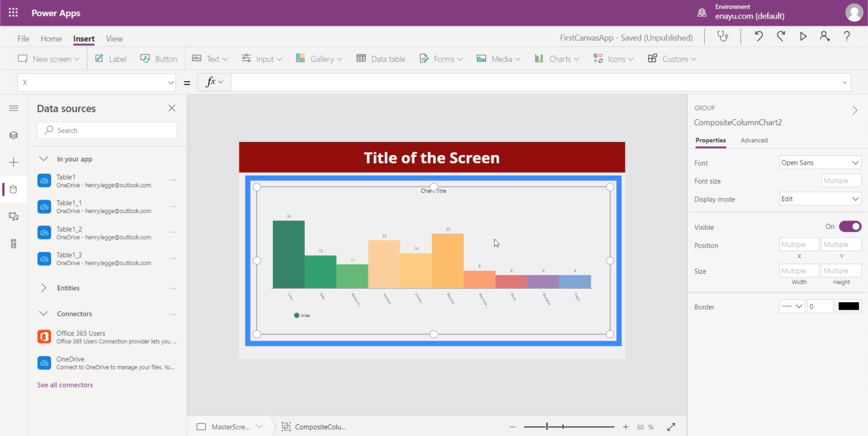Open the Icons dropdown menu
Image resolution: width=868 pixels, height=436 pixels.
(613, 59)
